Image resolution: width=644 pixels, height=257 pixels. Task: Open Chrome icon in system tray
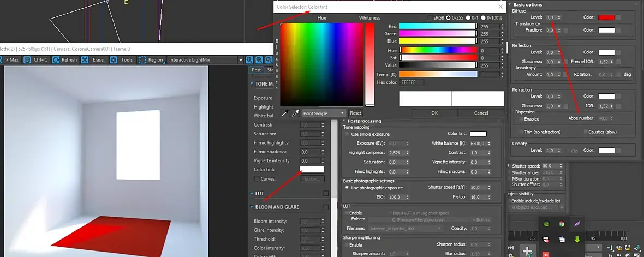[561, 224]
